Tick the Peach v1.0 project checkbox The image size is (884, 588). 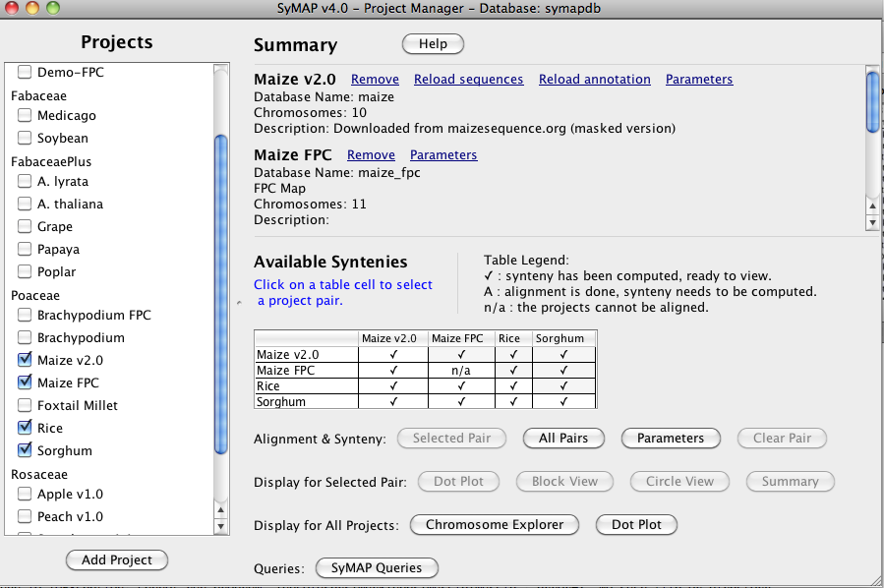coord(25,516)
